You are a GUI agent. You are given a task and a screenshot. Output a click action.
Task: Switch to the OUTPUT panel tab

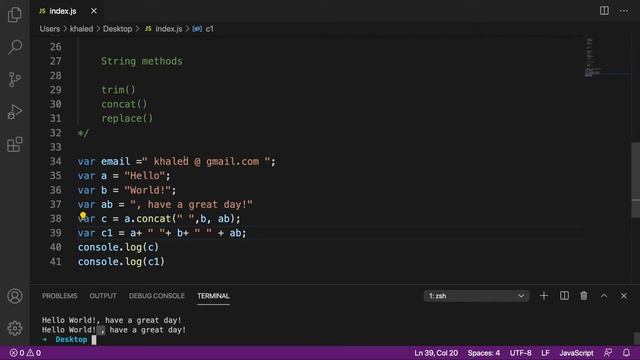pos(103,296)
